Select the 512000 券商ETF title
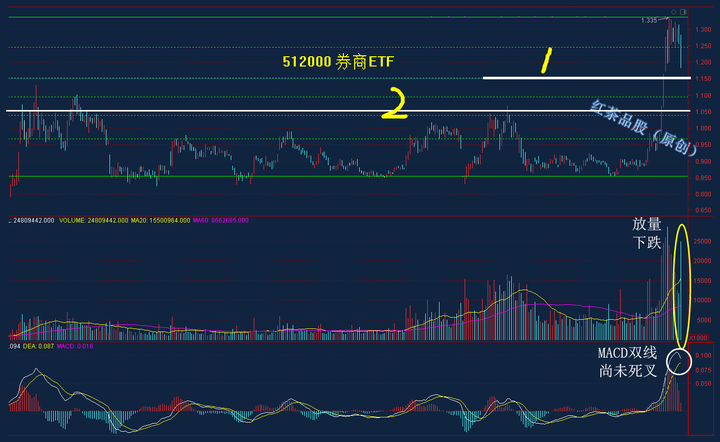This screenshot has width=720, height=442. coord(337,62)
